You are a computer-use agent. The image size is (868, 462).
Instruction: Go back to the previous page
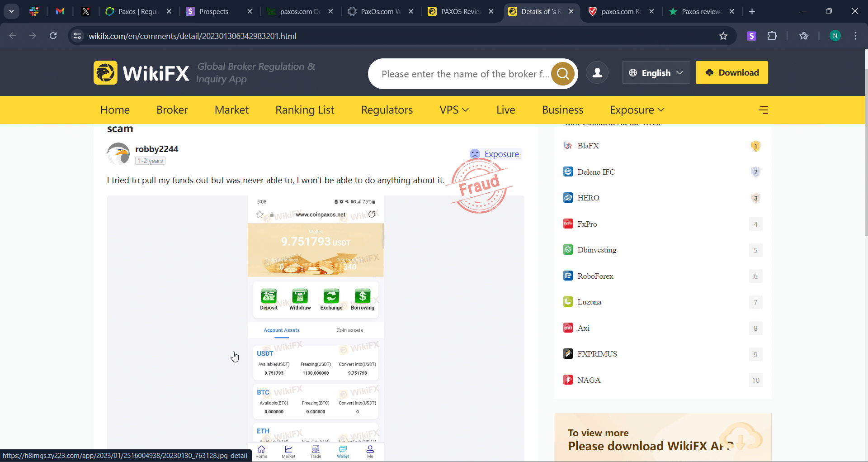(13, 36)
